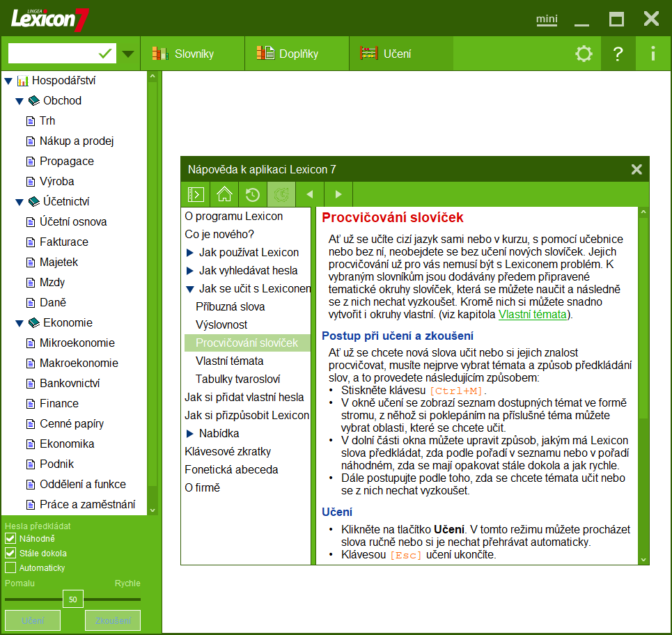This screenshot has width=672, height=635.
Task: Click the help content scroll down arrow
Action: click(643, 560)
